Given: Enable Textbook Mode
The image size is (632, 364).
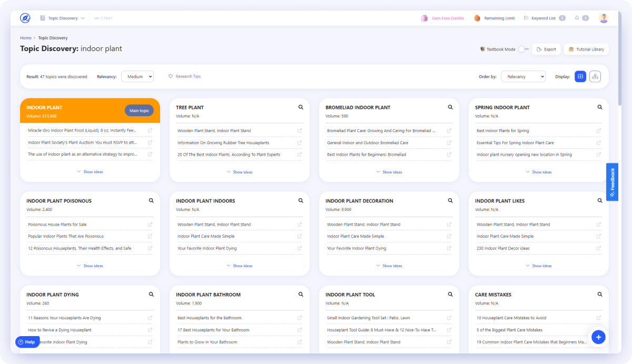Looking at the screenshot, I should (524, 48).
